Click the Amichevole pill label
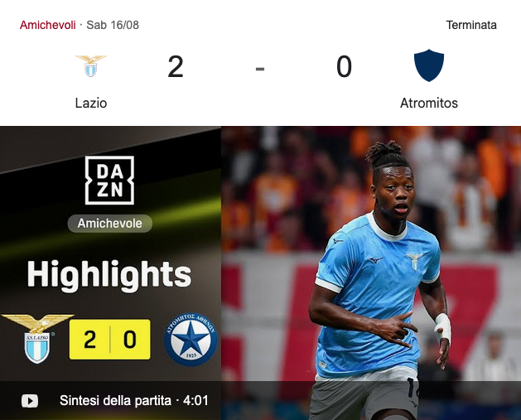Image resolution: width=521 pixels, height=420 pixels. coord(109,224)
